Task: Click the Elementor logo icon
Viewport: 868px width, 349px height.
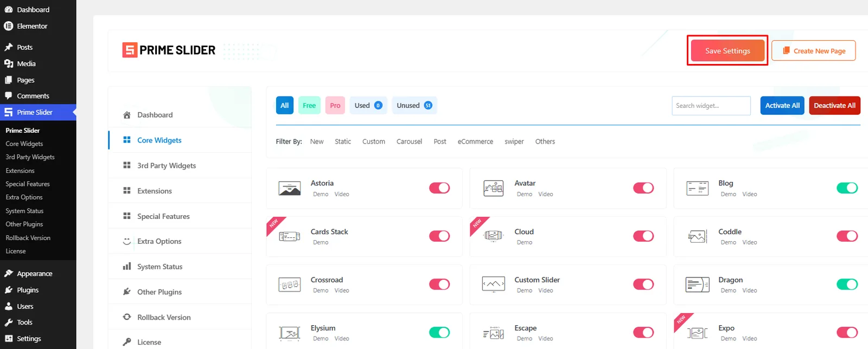Action: (9, 26)
